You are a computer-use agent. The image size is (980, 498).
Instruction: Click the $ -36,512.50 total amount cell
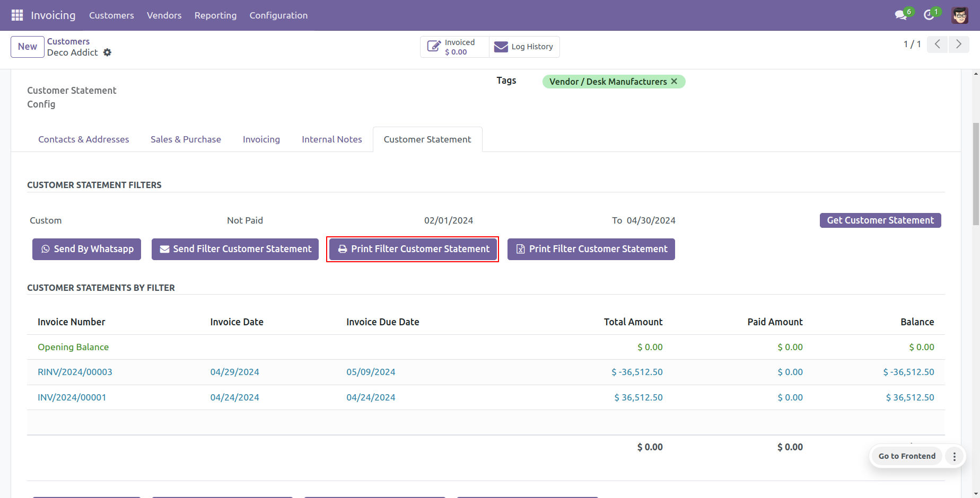pos(637,372)
